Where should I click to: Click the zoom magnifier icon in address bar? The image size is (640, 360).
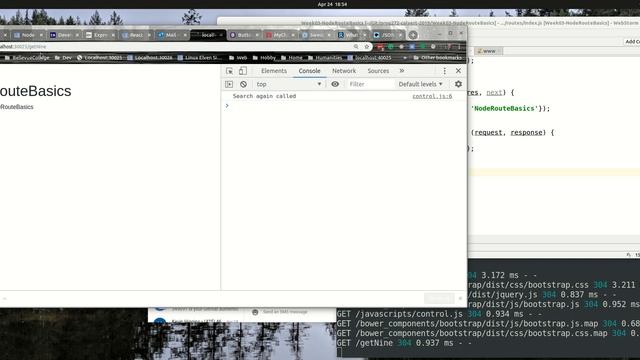pos(356,47)
